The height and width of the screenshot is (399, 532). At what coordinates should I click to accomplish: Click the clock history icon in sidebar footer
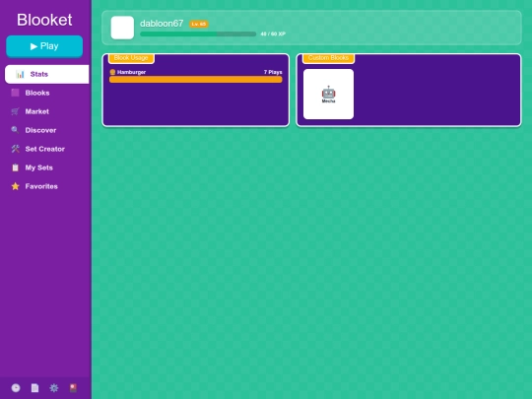pyautogui.click(x=16, y=388)
